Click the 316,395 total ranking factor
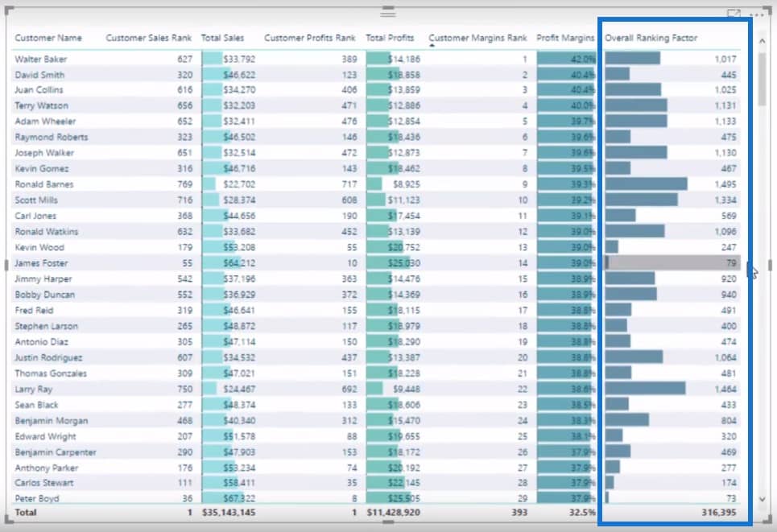777x532 pixels. [719, 513]
